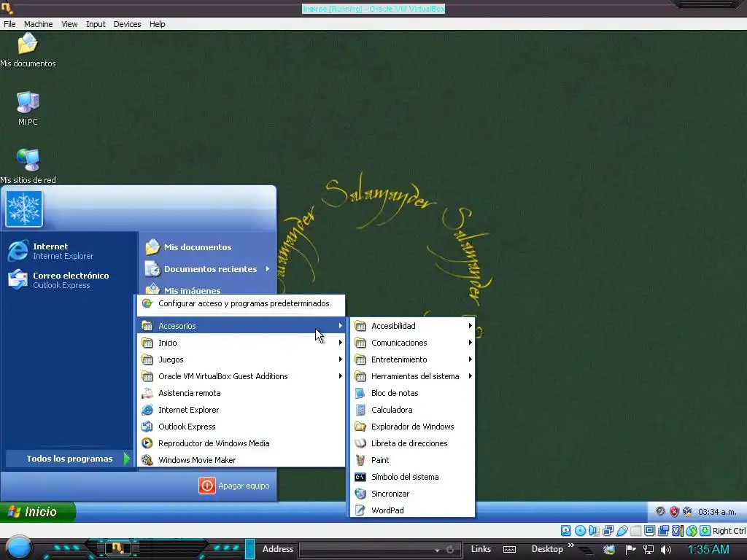Open Configurar acceso y programas predeterminados
Screen dimensions: 747x560
coord(241,304)
